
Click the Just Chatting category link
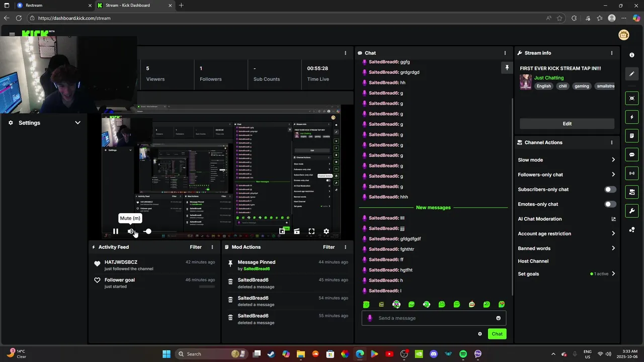point(549,78)
